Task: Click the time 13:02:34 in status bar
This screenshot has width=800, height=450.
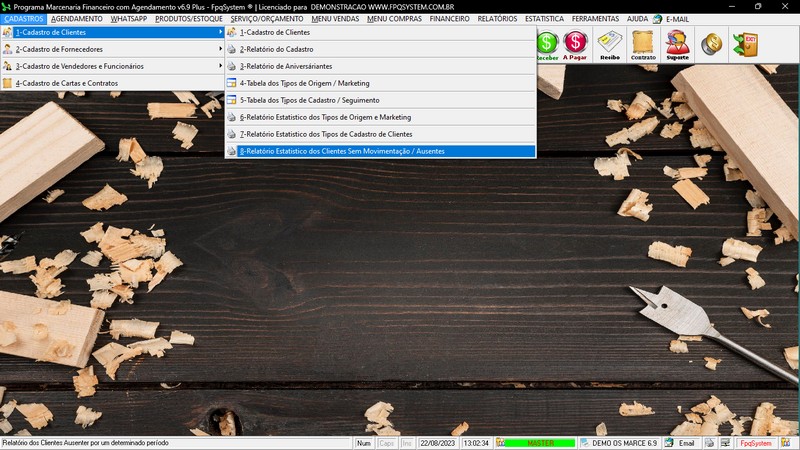Action: (x=476, y=443)
